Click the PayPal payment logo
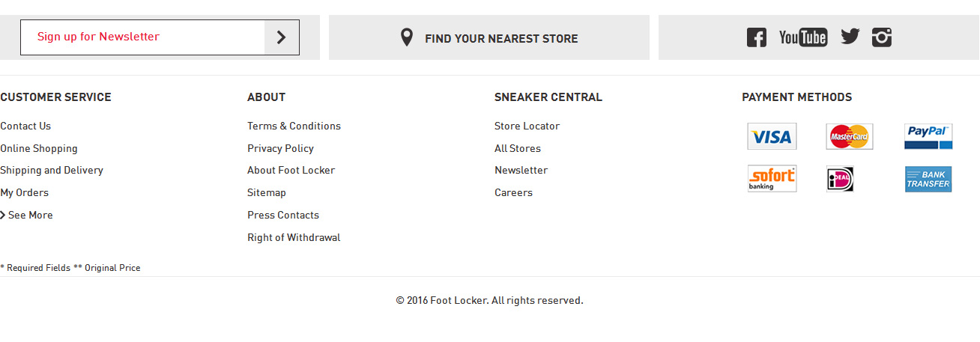This screenshot has height=342, width=980. click(928, 137)
